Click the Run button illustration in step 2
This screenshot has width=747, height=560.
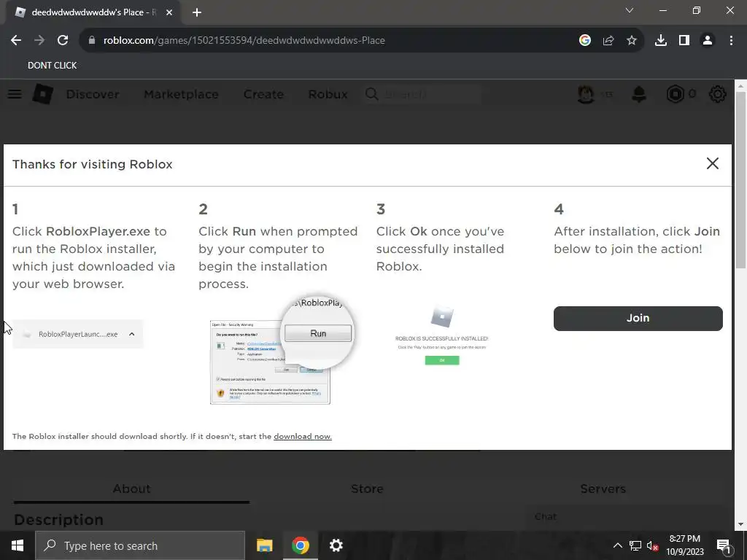[x=318, y=333]
